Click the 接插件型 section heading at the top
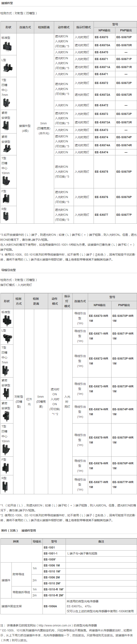 7,3
